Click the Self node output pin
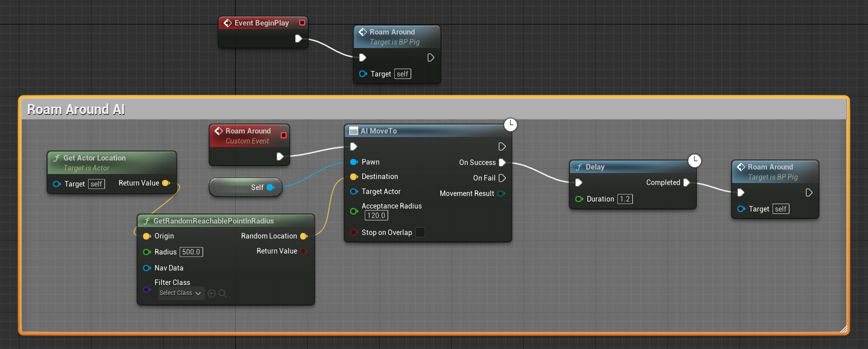868x349 pixels. 270,187
